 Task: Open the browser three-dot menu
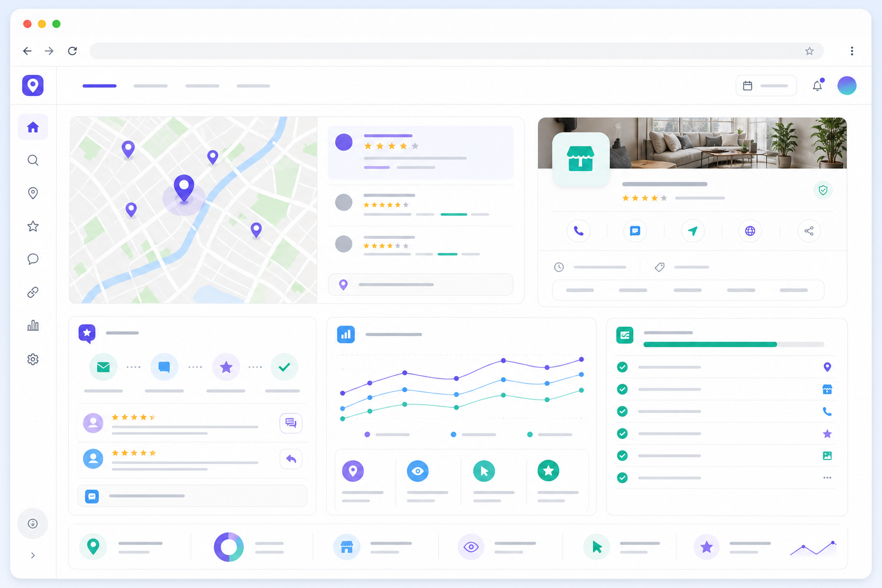tap(852, 51)
